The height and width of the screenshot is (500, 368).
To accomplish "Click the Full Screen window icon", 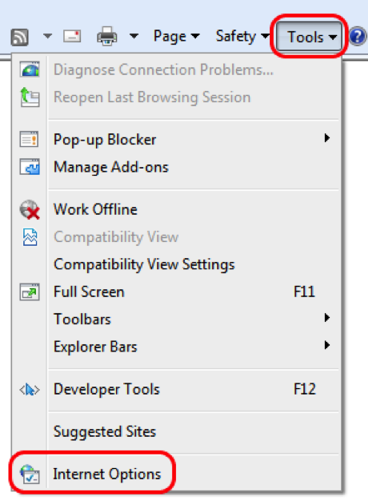I will [30, 292].
